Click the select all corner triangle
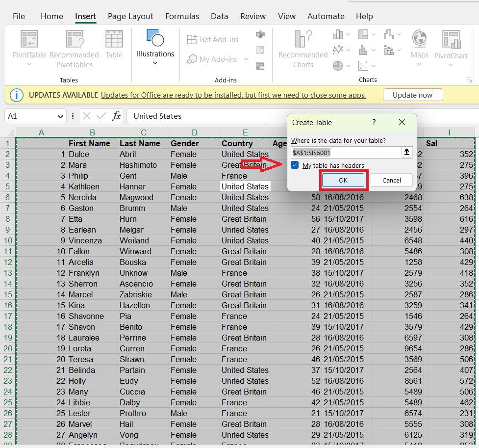This screenshot has height=448, width=479. pyautogui.click(x=11, y=132)
